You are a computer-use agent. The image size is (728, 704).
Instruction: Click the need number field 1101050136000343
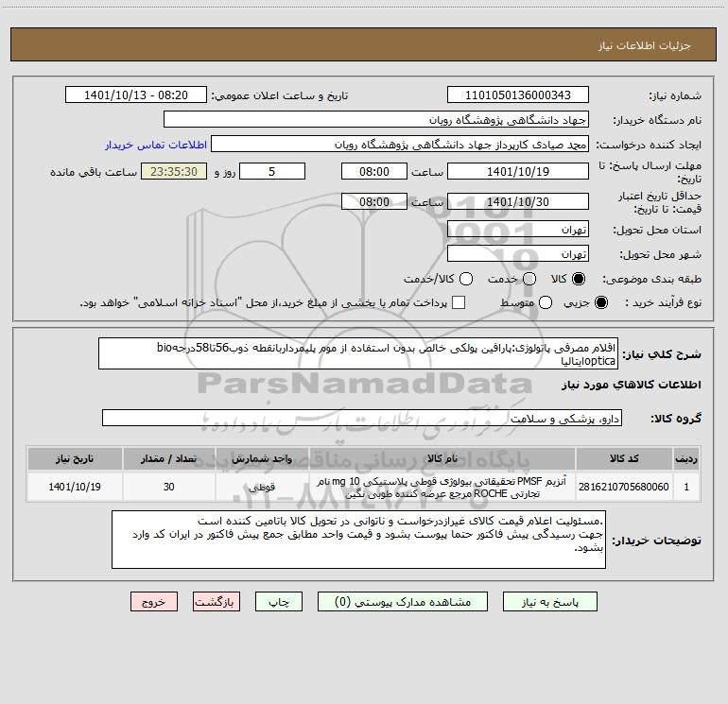tap(518, 95)
